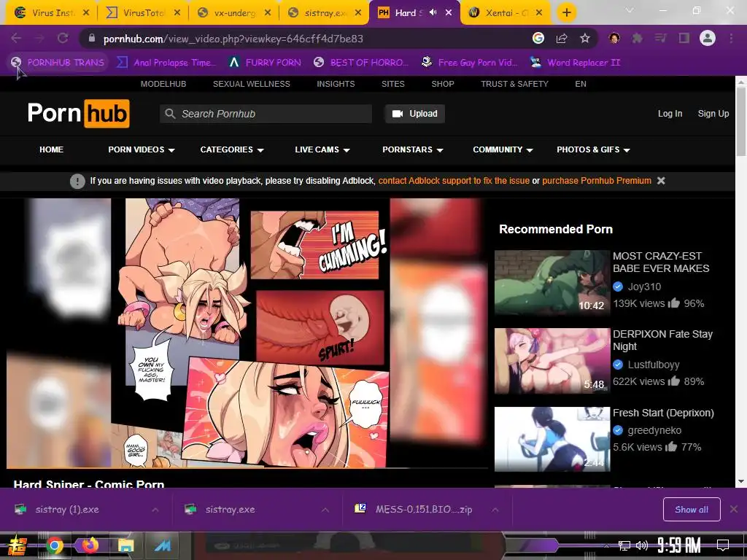Click the browser back arrow
This screenshot has height=560, width=747.
[x=16, y=38]
